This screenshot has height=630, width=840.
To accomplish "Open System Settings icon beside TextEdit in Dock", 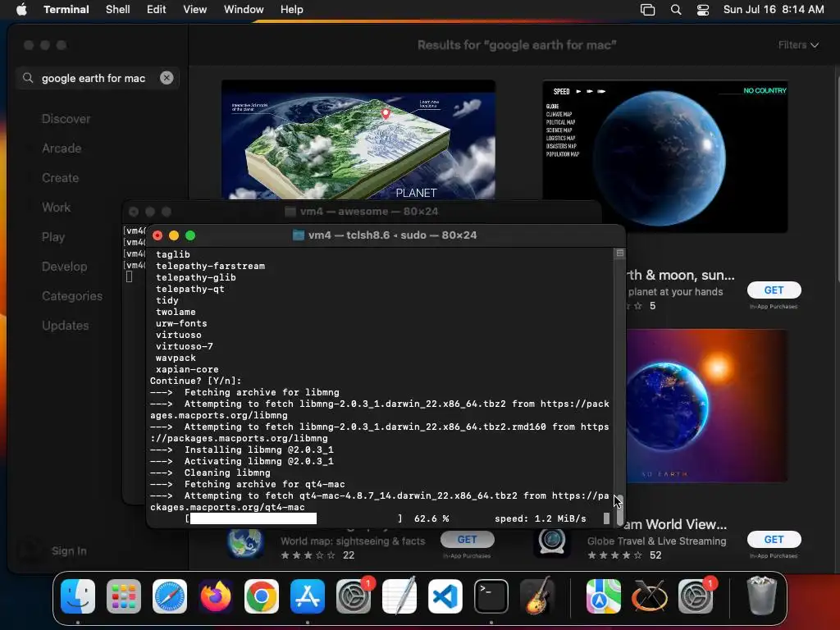I will coord(354,596).
